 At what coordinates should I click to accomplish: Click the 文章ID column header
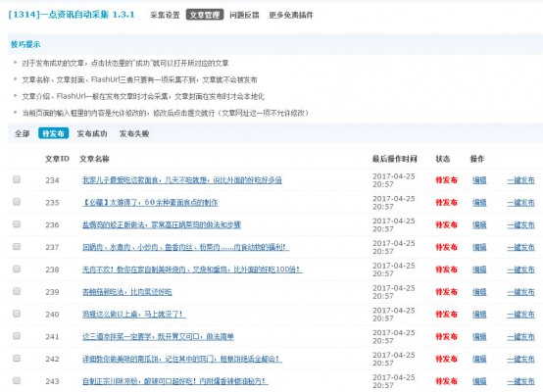pos(57,159)
